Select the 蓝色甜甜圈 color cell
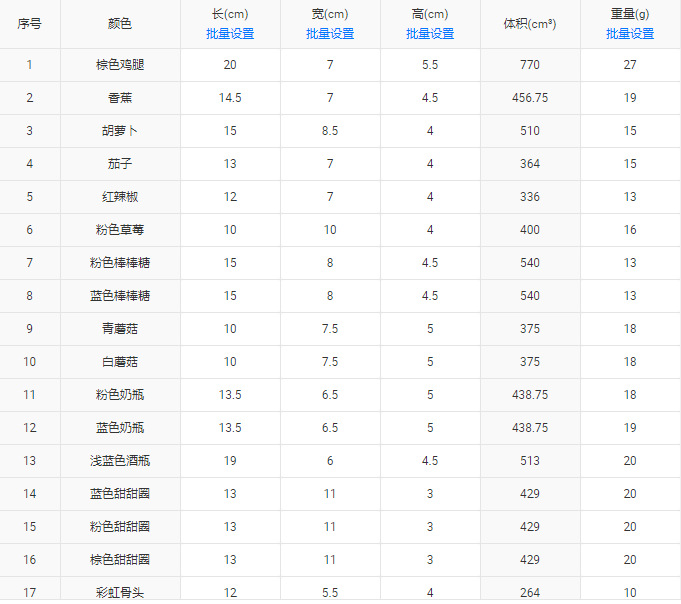This screenshot has height=604, width=681. point(119,494)
